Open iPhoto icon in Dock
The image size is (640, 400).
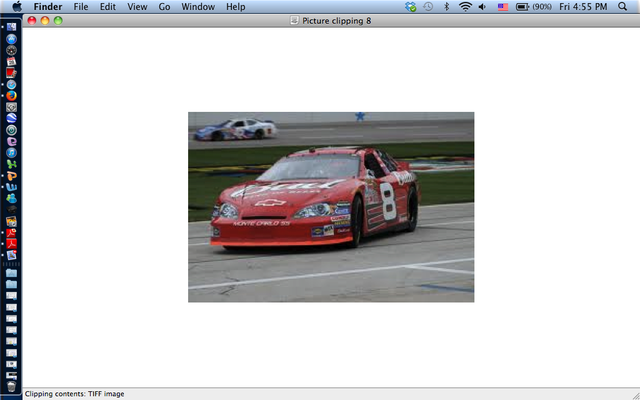pos(11,222)
